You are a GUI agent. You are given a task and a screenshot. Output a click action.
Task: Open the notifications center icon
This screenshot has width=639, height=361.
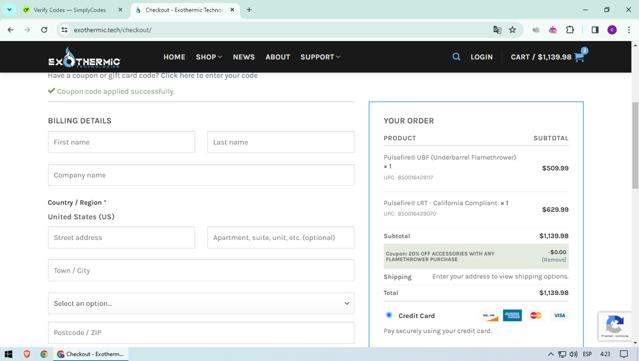(x=624, y=354)
